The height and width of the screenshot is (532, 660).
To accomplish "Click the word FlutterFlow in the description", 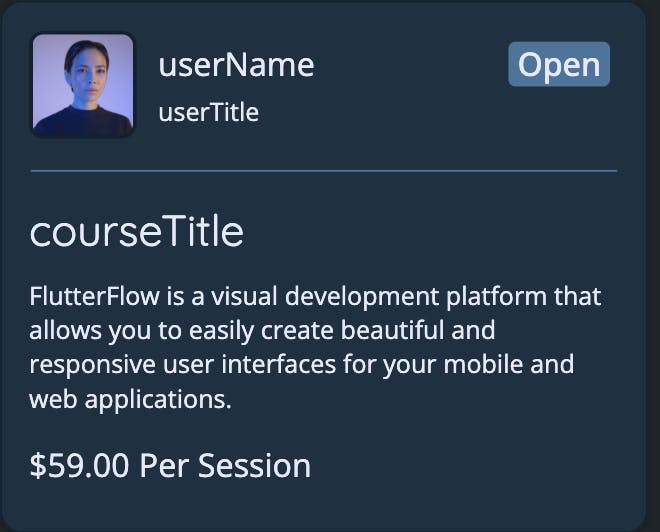I will point(95,296).
